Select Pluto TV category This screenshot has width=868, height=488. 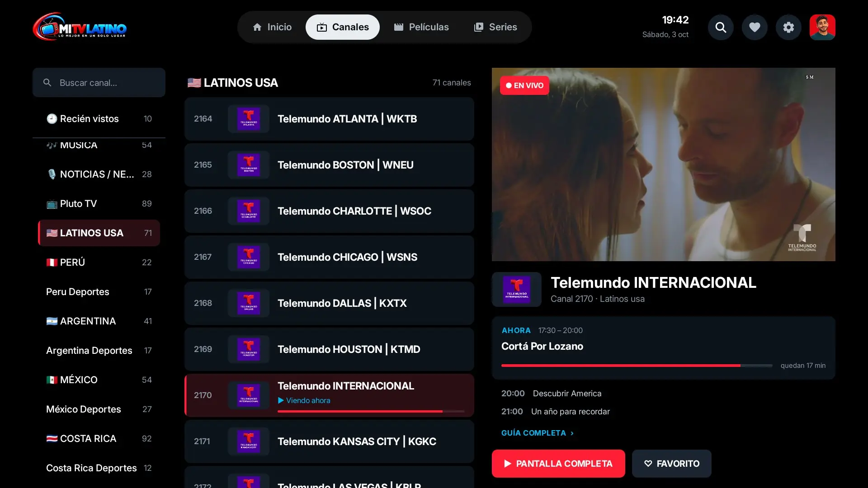tap(99, 204)
